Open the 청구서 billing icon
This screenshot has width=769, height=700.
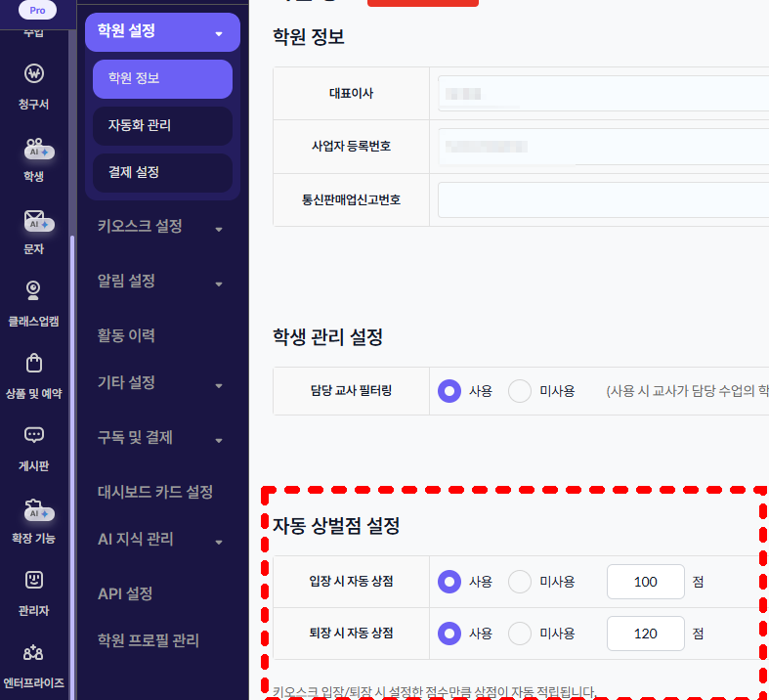coord(34,74)
